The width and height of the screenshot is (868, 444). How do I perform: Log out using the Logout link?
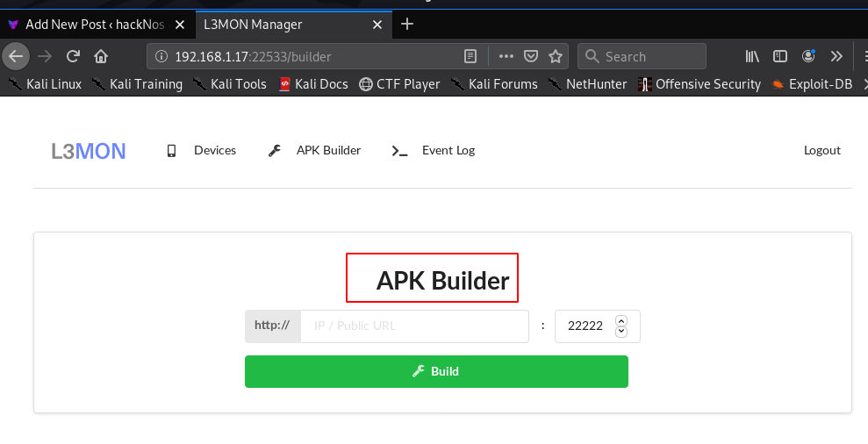point(822,151)
